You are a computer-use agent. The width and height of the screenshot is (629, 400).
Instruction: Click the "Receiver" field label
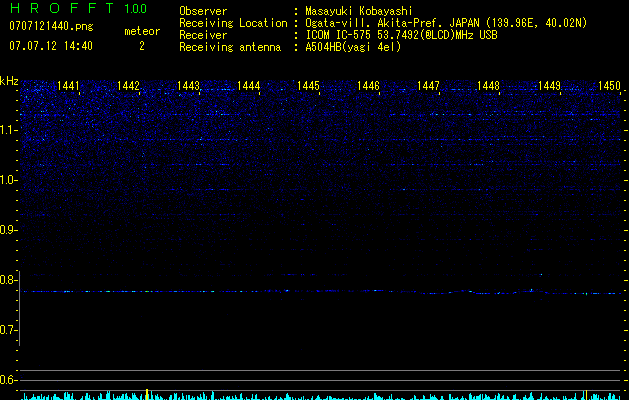[x=203, y=35]
